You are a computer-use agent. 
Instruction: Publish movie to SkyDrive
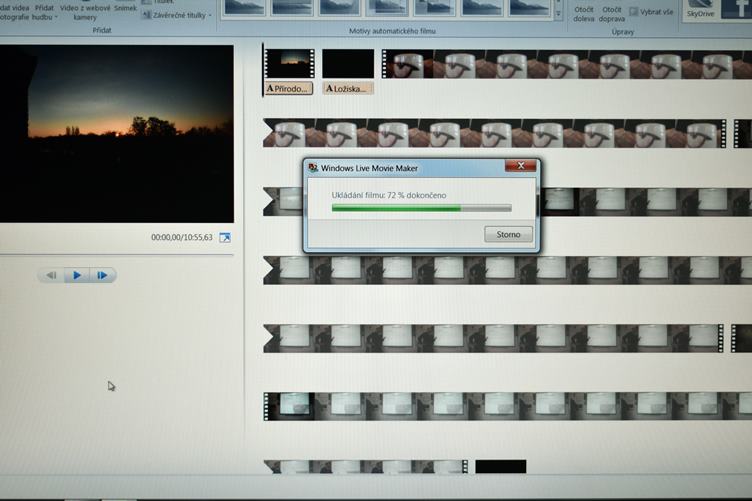700,9
